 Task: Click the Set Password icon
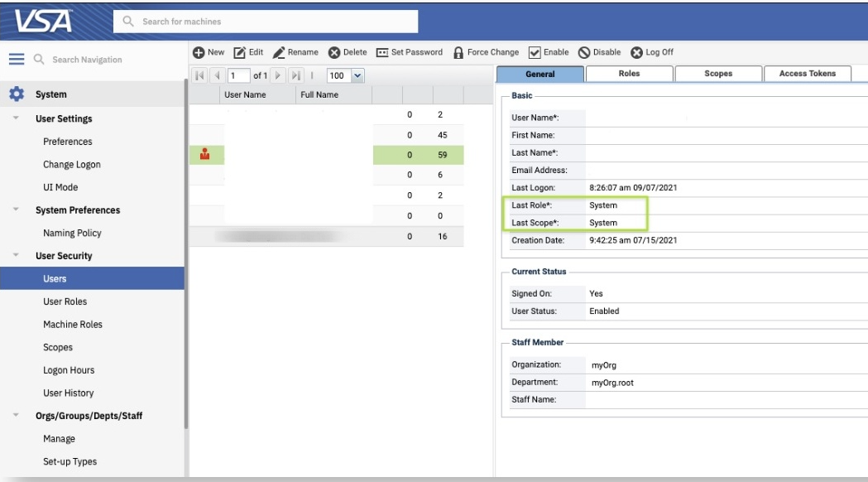(x=382, y=52)
